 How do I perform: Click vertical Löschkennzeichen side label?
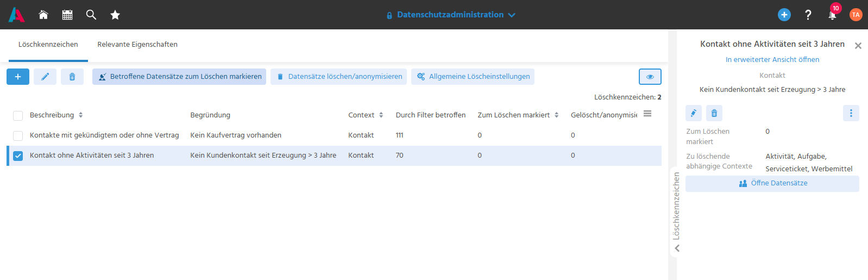click(676, 206)
